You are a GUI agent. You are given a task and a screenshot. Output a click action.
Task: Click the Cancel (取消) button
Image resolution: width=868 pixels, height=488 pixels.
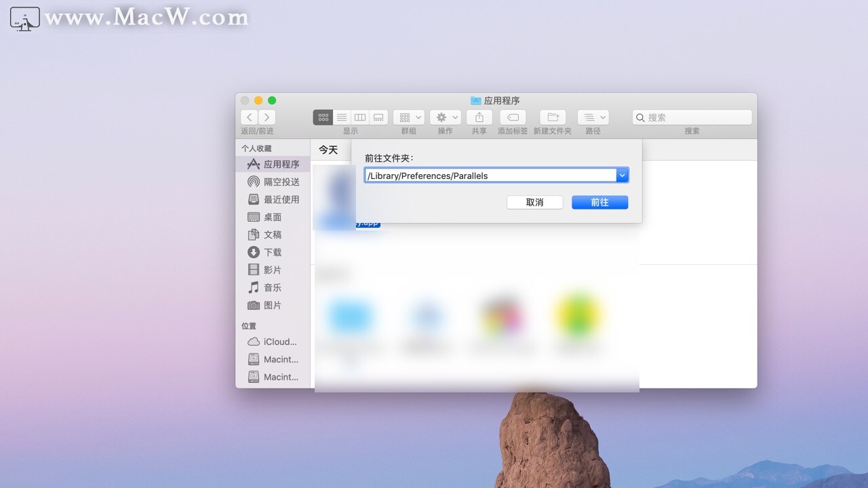[534, 202]
